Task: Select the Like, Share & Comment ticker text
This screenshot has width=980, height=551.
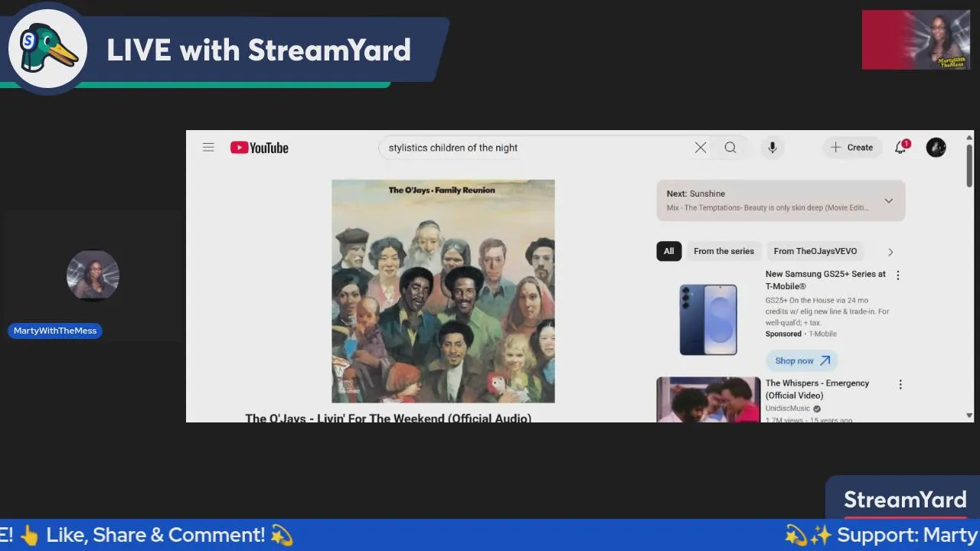Action: click(x=155, y=535)
